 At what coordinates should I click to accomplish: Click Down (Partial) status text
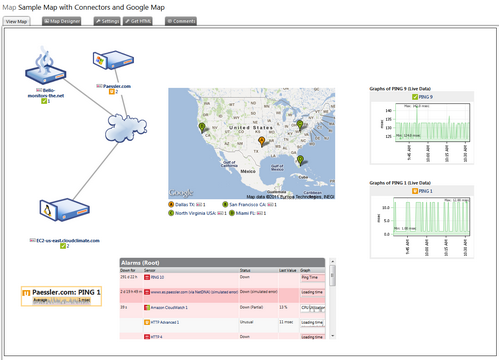click(x=251, y=307)
